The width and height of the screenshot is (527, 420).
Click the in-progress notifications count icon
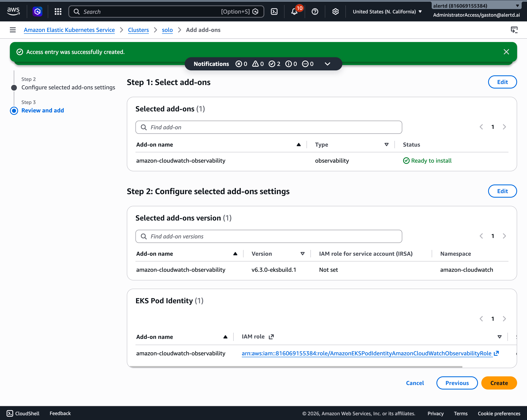pos(308,64)
